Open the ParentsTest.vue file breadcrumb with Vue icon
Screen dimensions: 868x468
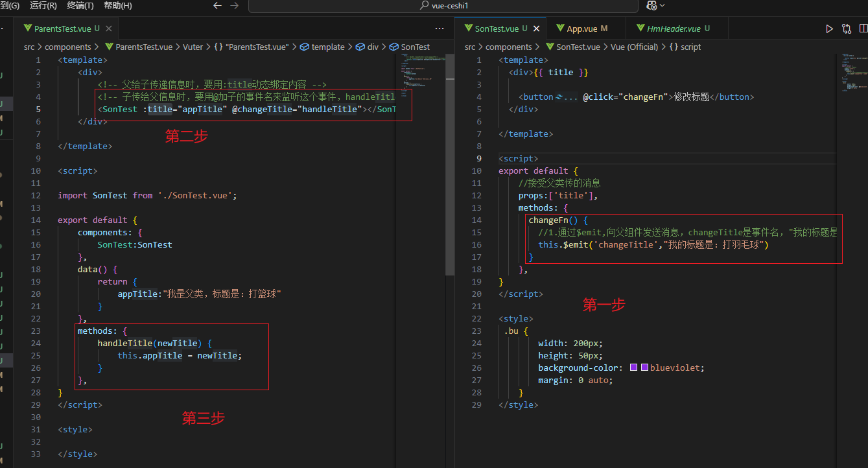(139, 47)
